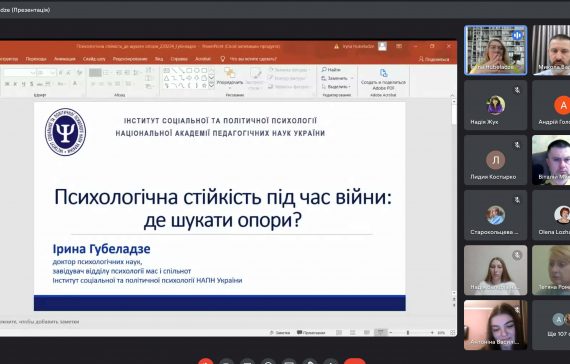Open Примечания comments in status bar
This screenshot has height=364, width=570.
coord(311,332)
